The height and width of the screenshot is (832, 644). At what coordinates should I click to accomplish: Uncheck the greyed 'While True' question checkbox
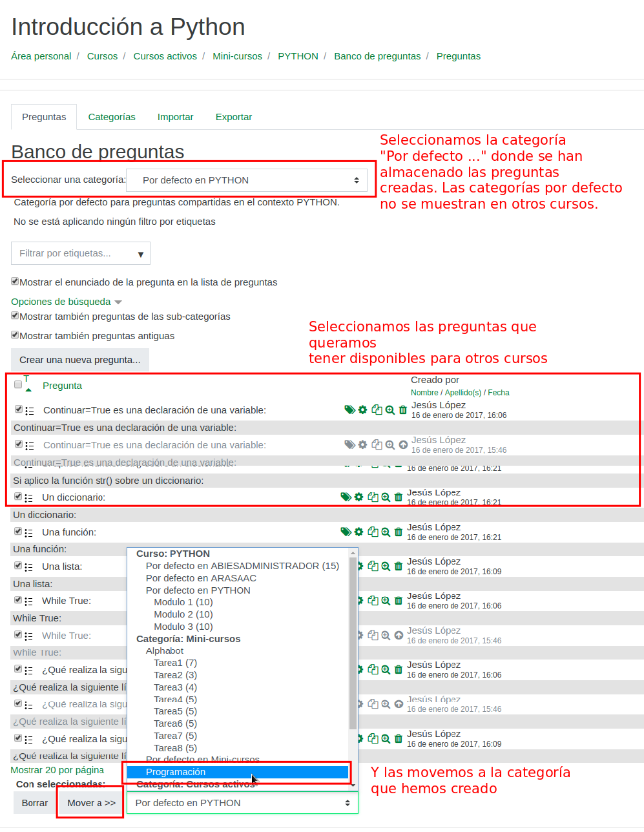point(18,634)
